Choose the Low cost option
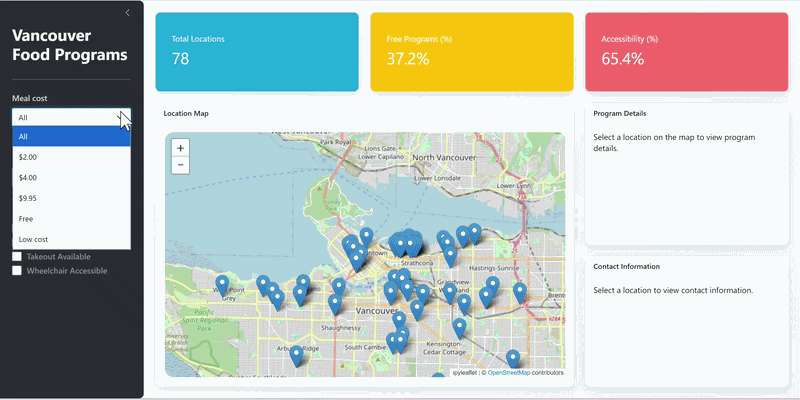The width and height of the screenshot is (800, 400). 71,239
